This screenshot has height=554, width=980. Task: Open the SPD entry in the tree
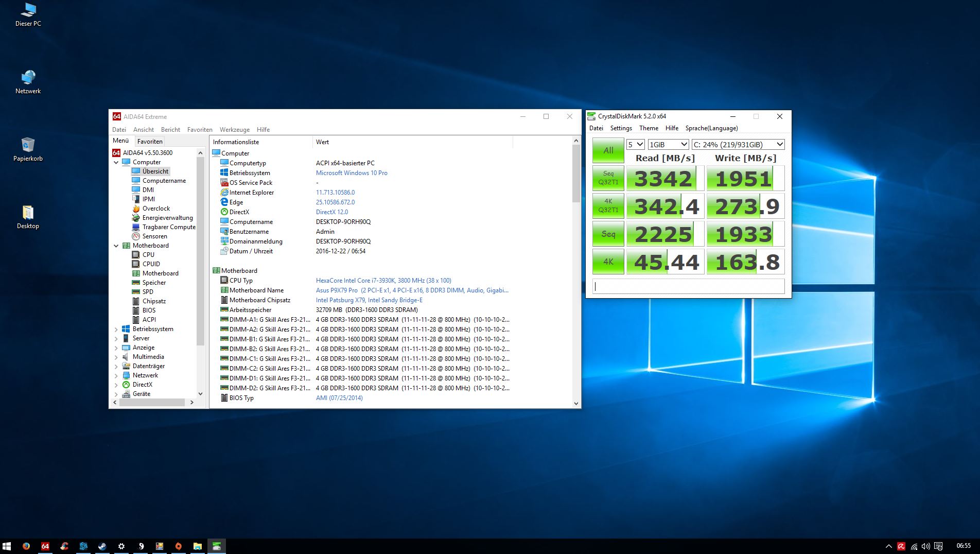coord(148,292)
